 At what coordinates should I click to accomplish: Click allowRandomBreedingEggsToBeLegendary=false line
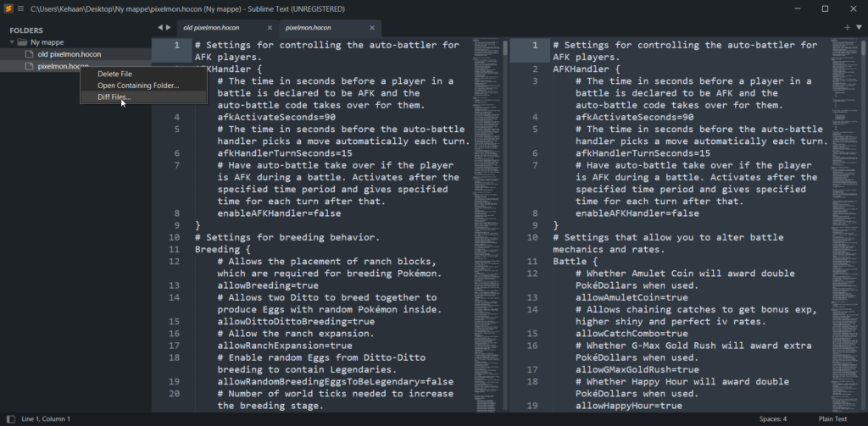[335, 382]
